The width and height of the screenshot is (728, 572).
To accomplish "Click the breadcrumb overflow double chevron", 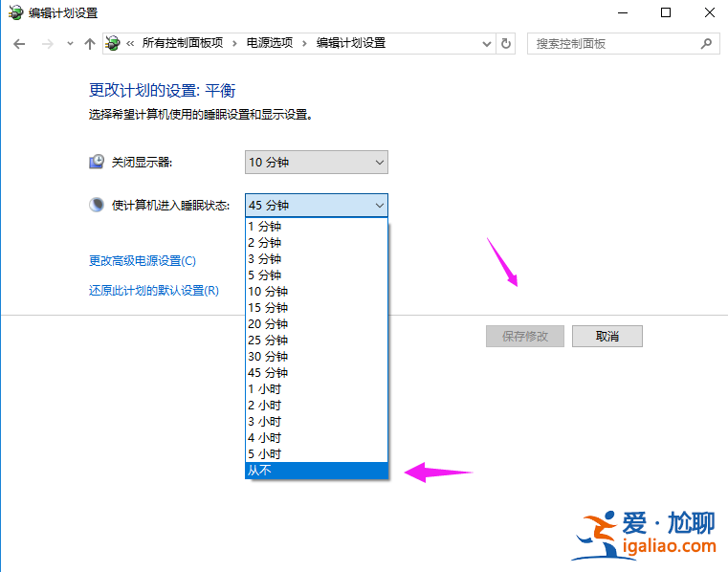I will pos(130,44).
